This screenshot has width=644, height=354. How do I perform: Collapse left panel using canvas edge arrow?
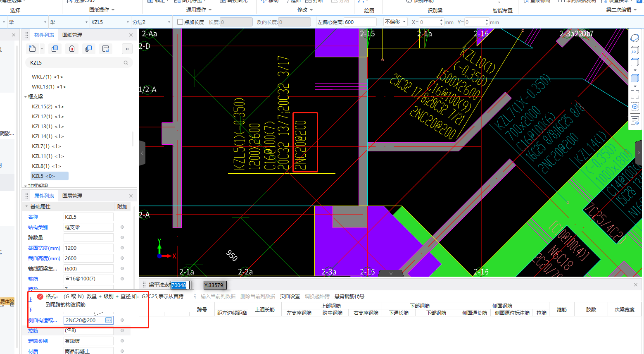tap(142, 153)
